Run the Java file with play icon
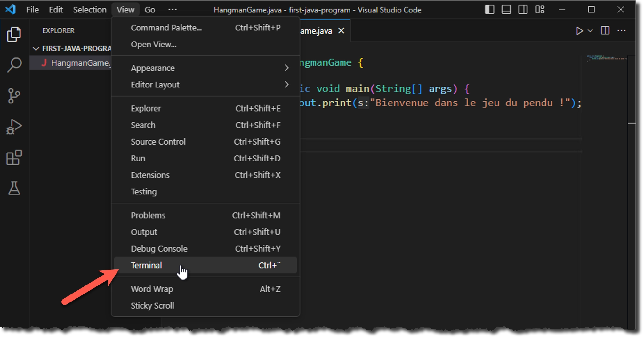Screen dimensions: 644x339 coord(579,31)
